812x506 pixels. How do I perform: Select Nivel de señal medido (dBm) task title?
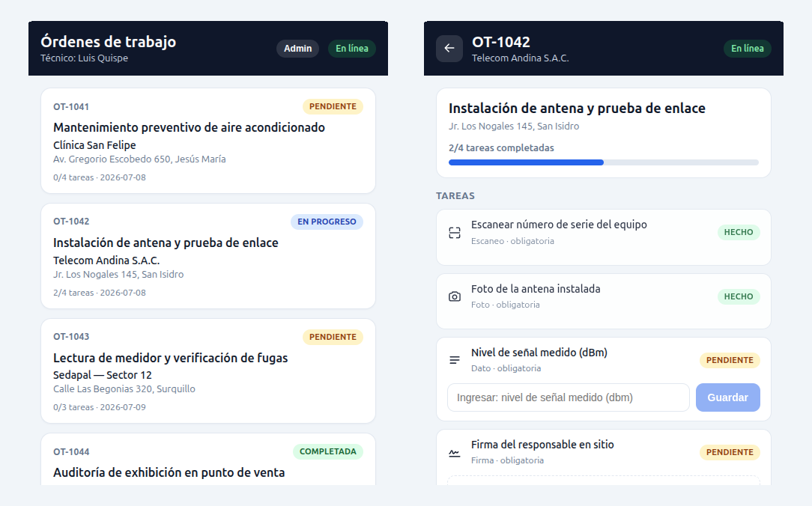pos(539,353)
